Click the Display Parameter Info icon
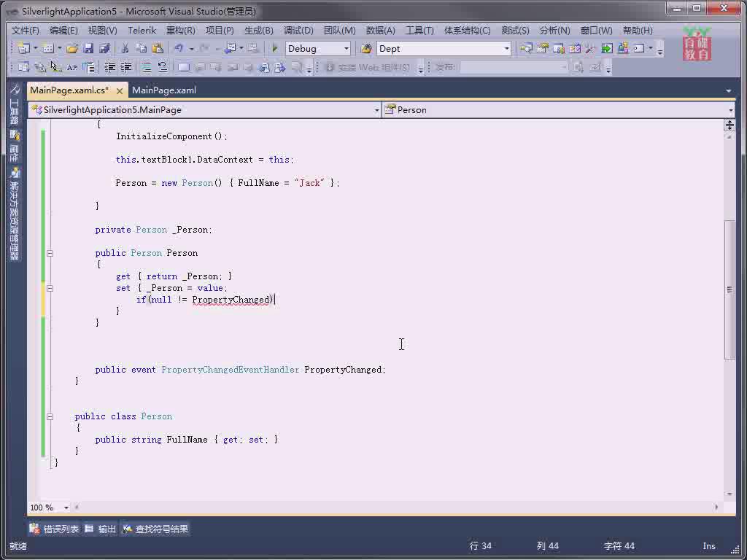The width and height of the screenshot is (747, 560). click(x=40, y=67)
